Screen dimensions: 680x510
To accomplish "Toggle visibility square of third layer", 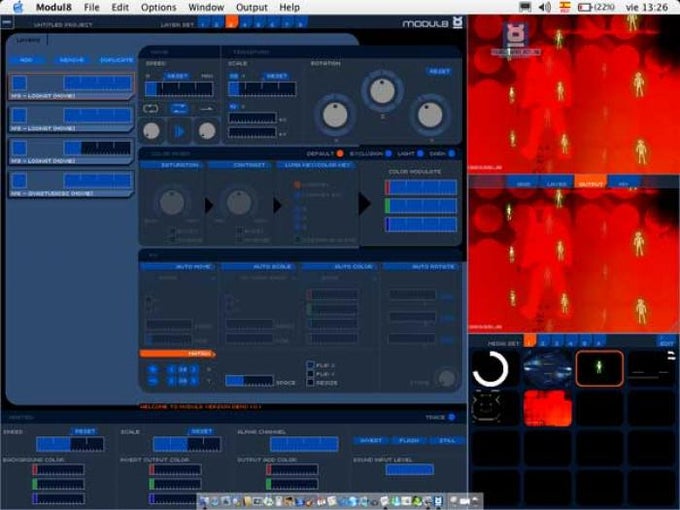I will [x=19, y=148].
